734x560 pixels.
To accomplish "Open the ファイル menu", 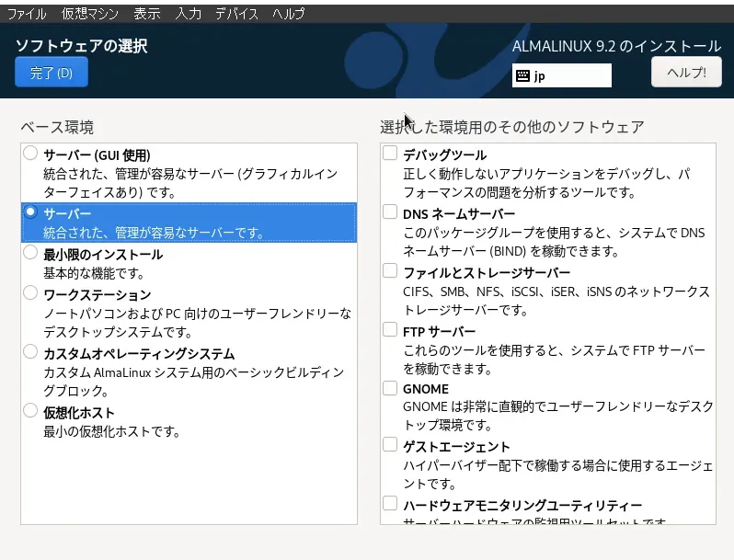I will tap(27, 14).
